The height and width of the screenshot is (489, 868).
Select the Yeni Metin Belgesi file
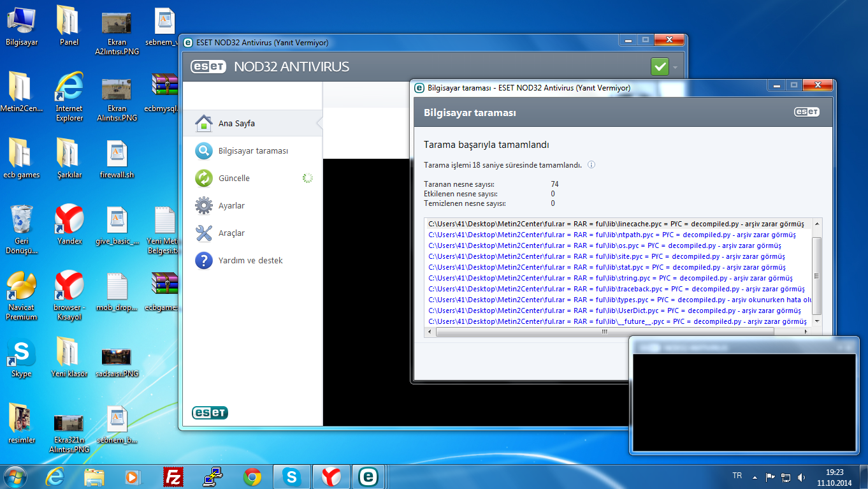pos(164,230)
